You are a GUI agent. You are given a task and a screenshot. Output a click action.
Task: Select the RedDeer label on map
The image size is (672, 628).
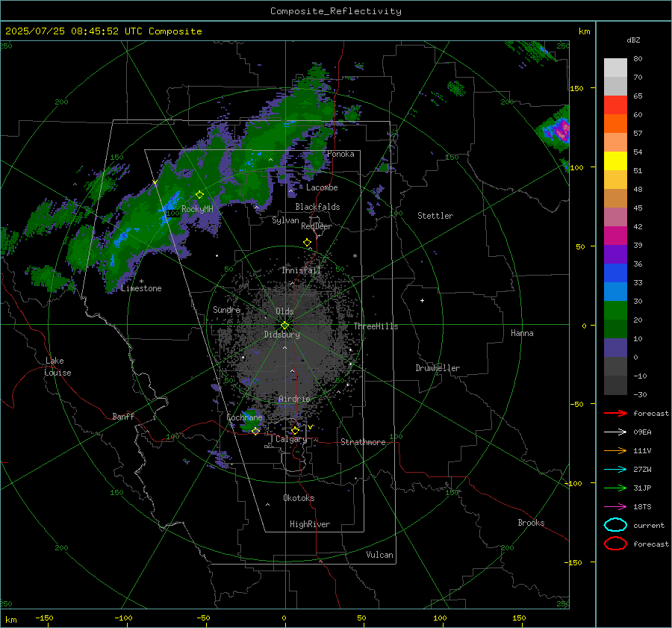coord(317,226)
